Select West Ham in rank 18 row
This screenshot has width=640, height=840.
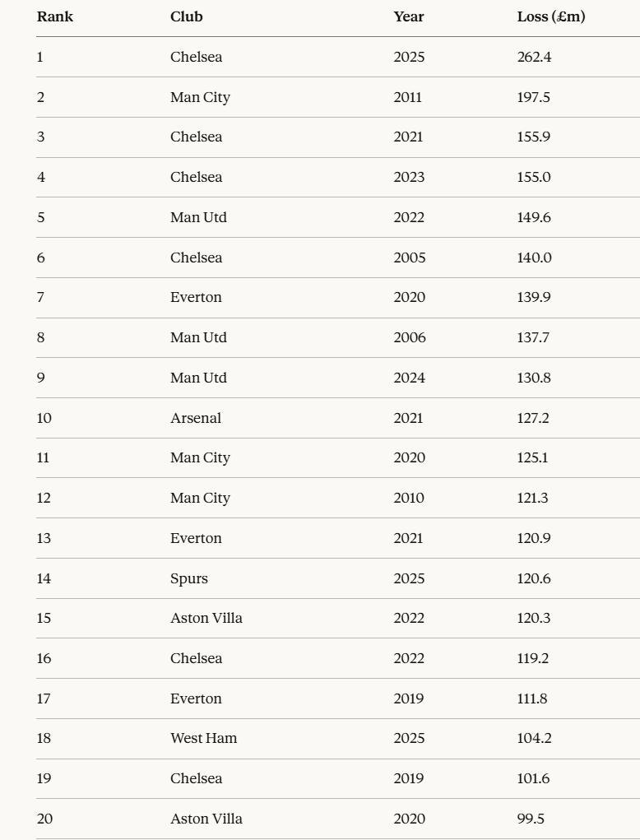click(203, 738)
